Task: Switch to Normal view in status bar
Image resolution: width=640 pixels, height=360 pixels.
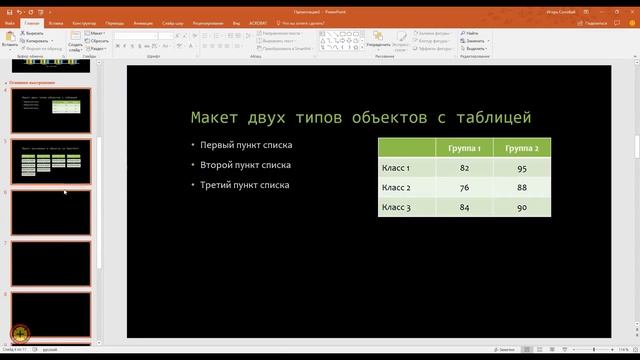Action: click(527, 350)
